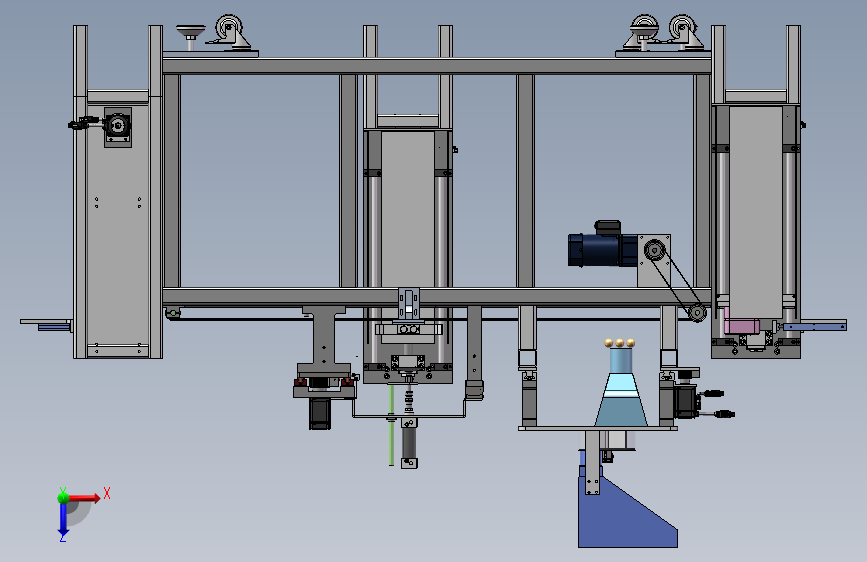Click the green Y origin ball of the triad
The width and height of the screenshot is (867, 562).
(x=63, y=498)
